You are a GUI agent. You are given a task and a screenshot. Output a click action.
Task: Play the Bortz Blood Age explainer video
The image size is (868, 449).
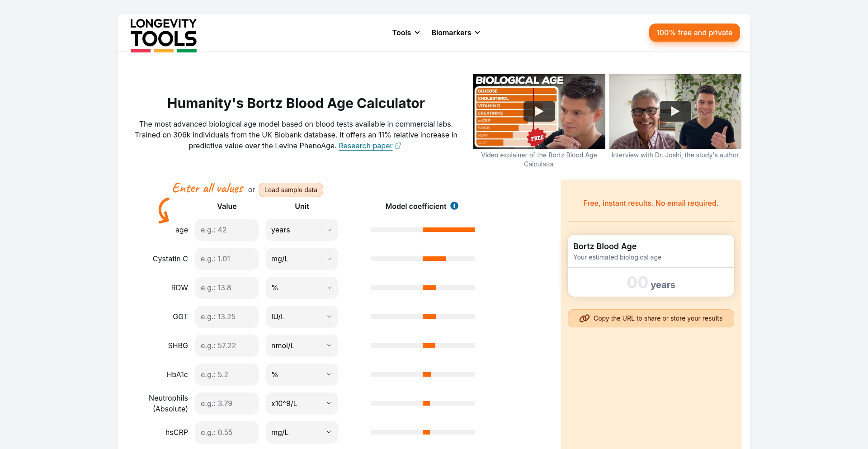tap(539, 111)
